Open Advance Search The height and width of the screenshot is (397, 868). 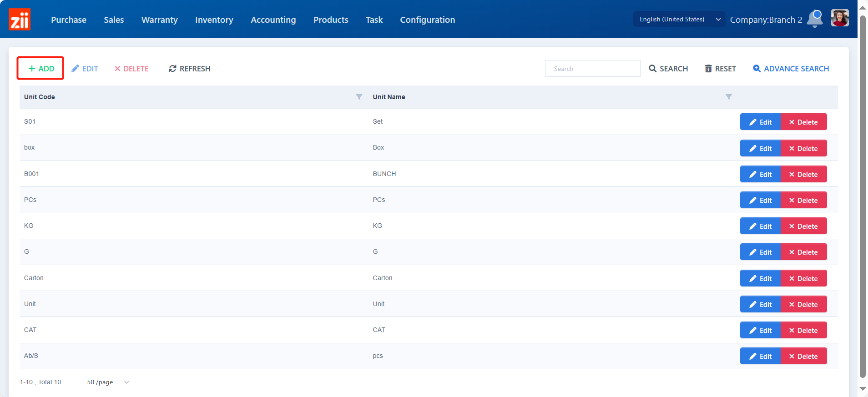point(791,69)
